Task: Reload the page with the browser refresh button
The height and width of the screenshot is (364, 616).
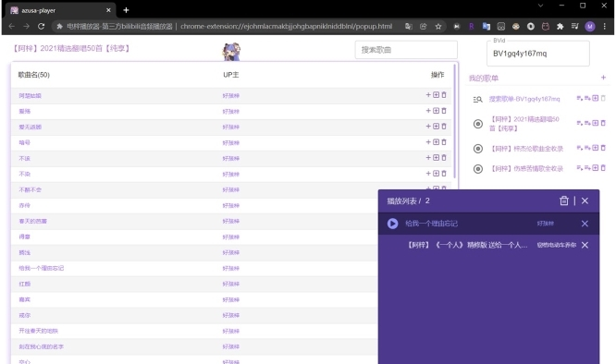Action: (x=42, y=26)
